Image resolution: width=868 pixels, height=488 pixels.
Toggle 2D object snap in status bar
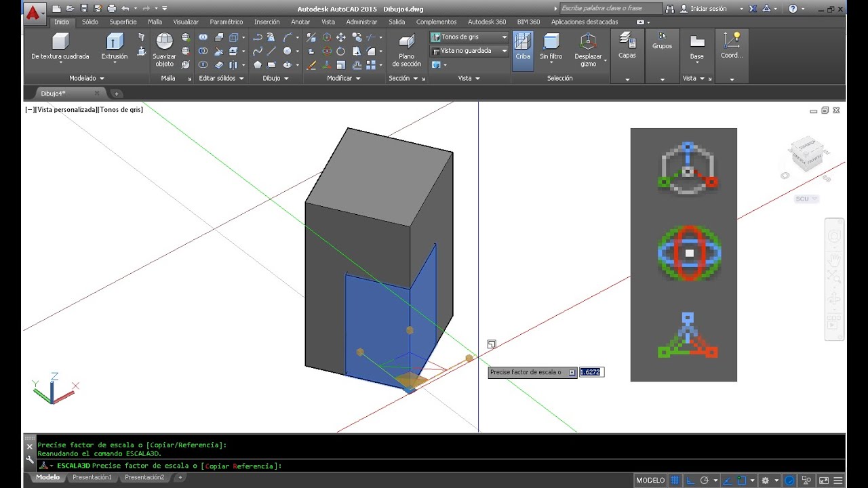[742, 480]
